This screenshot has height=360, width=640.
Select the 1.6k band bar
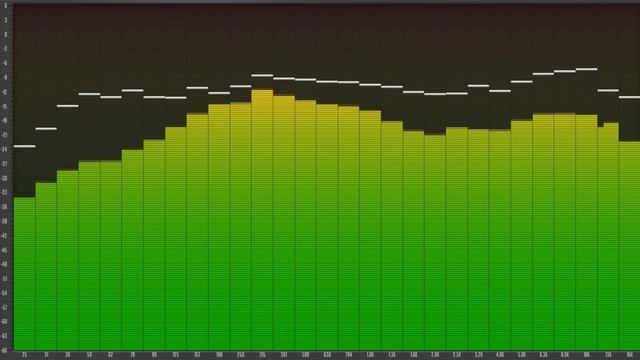tap(413, 241)
